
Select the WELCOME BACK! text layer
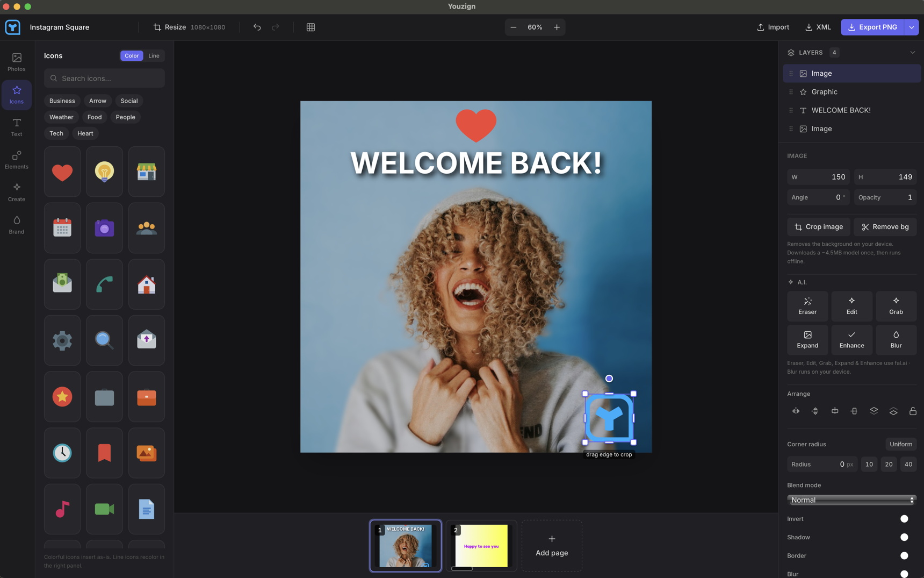coord(852,110)
